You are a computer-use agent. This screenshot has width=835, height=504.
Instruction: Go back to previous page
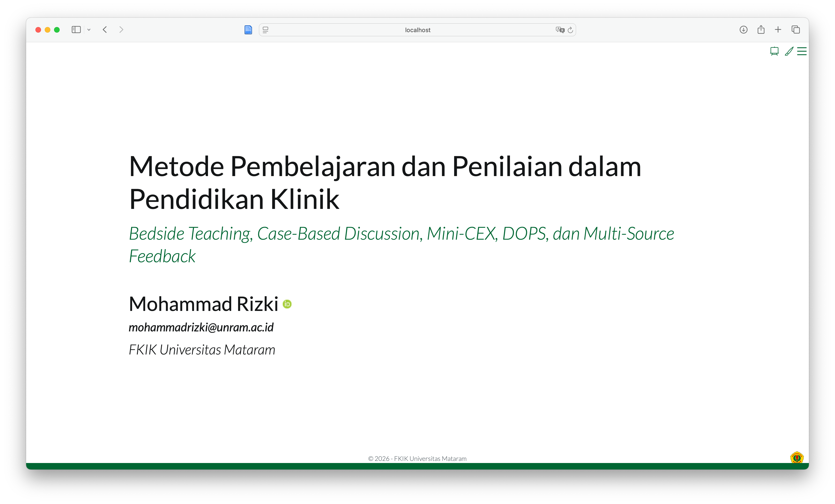(x=105, y=30)
